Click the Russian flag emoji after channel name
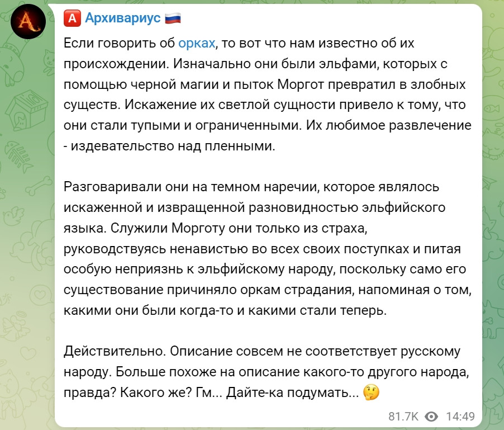The height and width of the screenshot is (430, 504). 173,19
